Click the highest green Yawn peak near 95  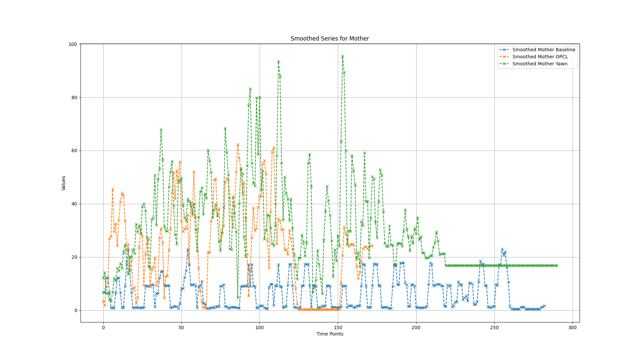pyautogui.click(x=342, y=57)
